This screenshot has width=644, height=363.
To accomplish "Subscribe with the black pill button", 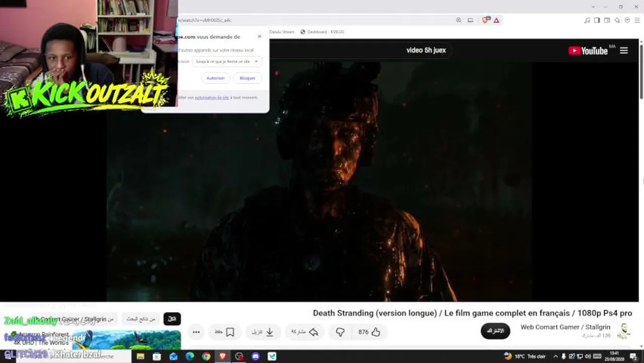I will click(495, 331).
